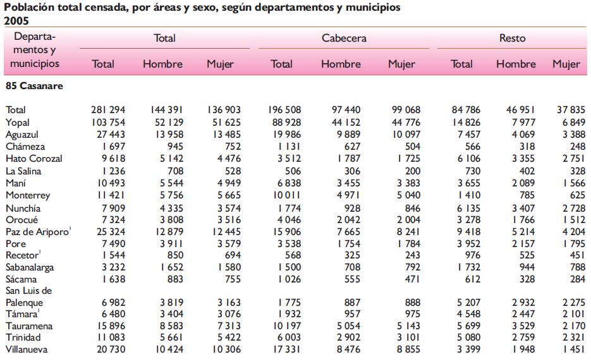Click Yopal resto value 14 826
Image resolution: width=591 pixels, height=364 pixels.
click(466, 123)
